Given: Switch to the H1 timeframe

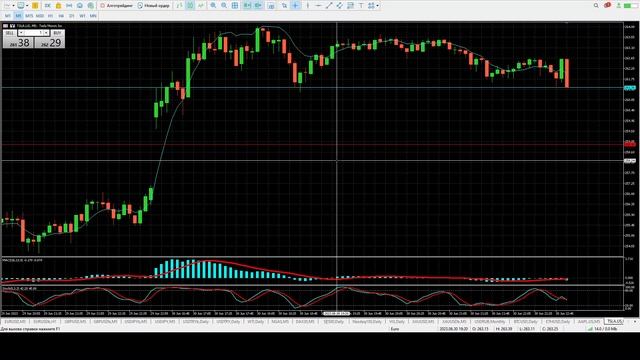Looking at the screenshot, I should coord(51,16).
